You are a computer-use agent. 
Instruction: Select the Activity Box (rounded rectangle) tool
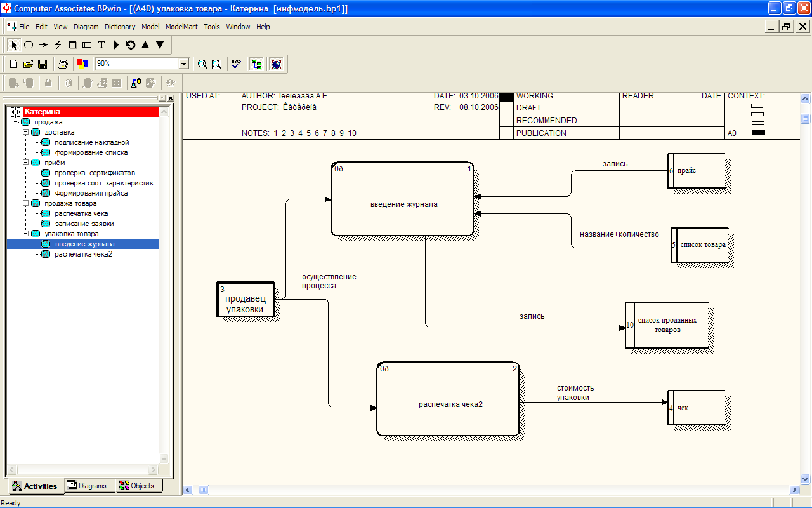[x=29, y=45]
